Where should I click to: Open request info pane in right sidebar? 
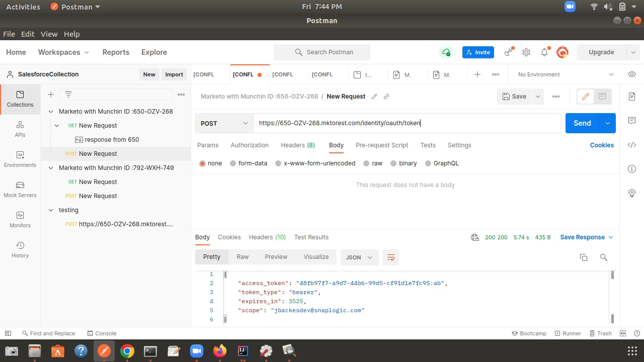point(632,169)
